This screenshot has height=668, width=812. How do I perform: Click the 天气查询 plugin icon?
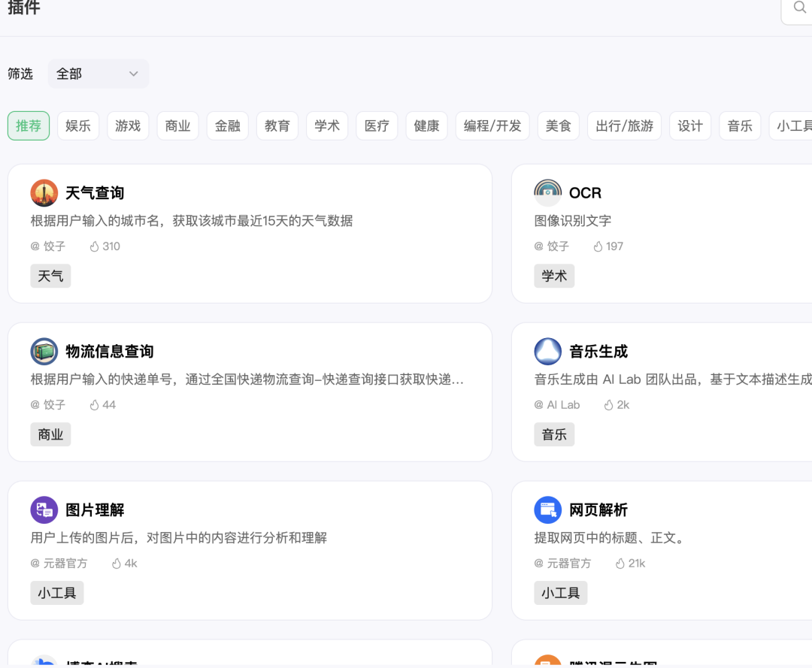point(44,193)
